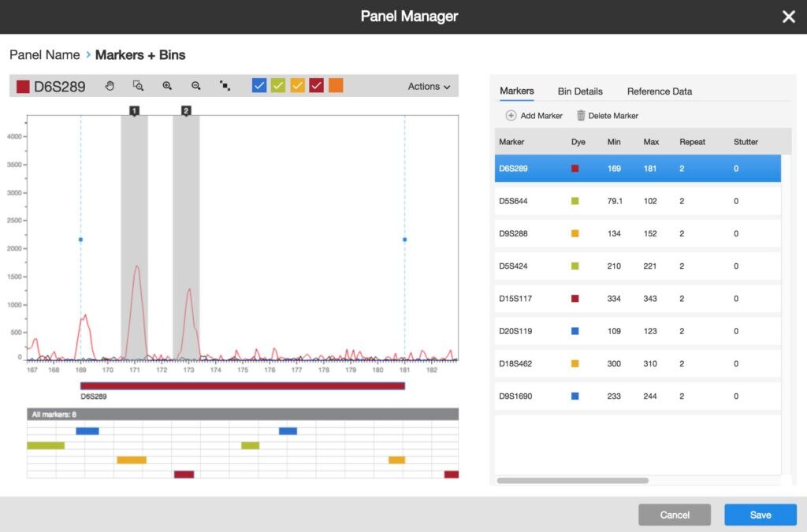The image size is (807, 532).
Task: Click the zoom in magnifier
Action: [167, 86]
